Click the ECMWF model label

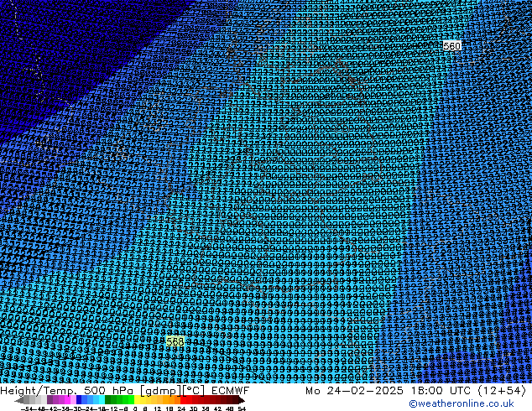230,391
